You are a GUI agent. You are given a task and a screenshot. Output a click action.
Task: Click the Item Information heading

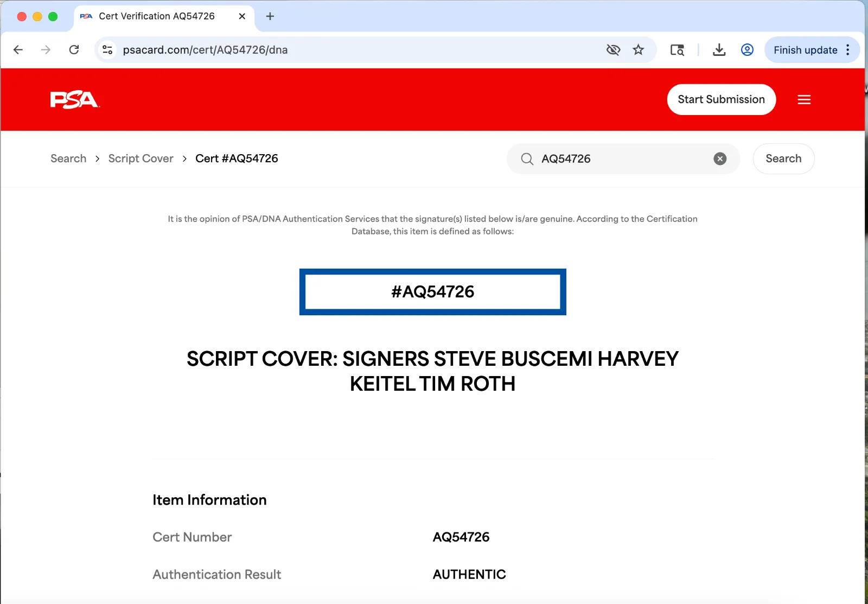coord(209,500)
